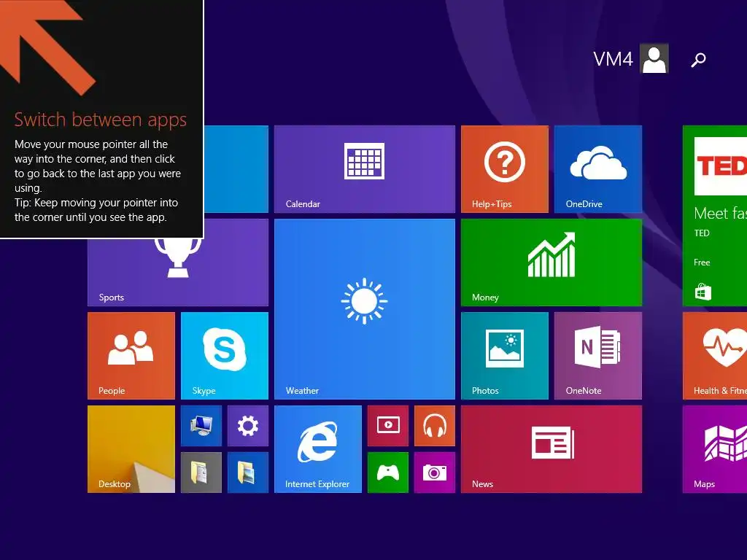
Task: Open the Music headphones small tile
Action: (x=435, y=426)
